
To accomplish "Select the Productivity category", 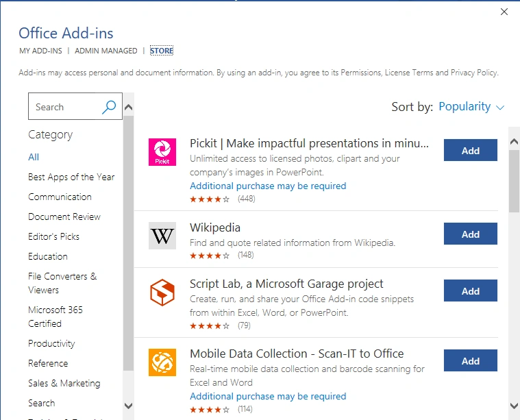I will (x=51, y=343).
